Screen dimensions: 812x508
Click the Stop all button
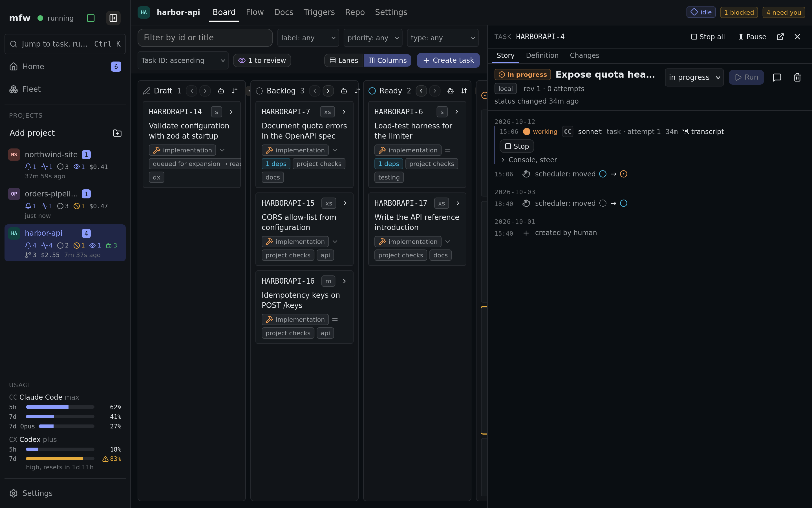click(x=708, y=37)
